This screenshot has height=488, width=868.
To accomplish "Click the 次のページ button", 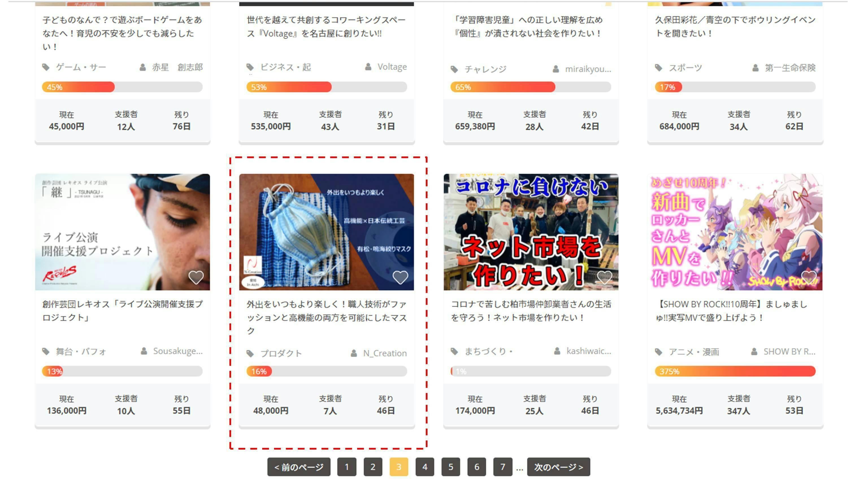I will (x=559, y=467).
